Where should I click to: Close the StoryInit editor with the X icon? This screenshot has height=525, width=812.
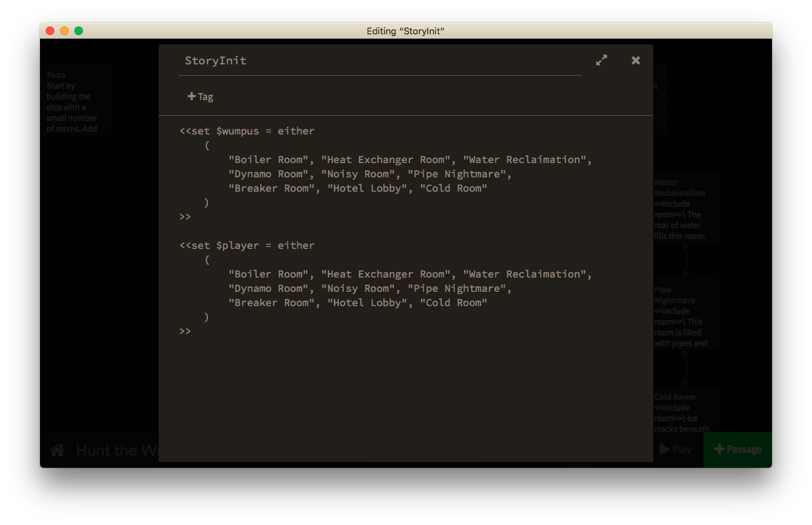(635, 60)
